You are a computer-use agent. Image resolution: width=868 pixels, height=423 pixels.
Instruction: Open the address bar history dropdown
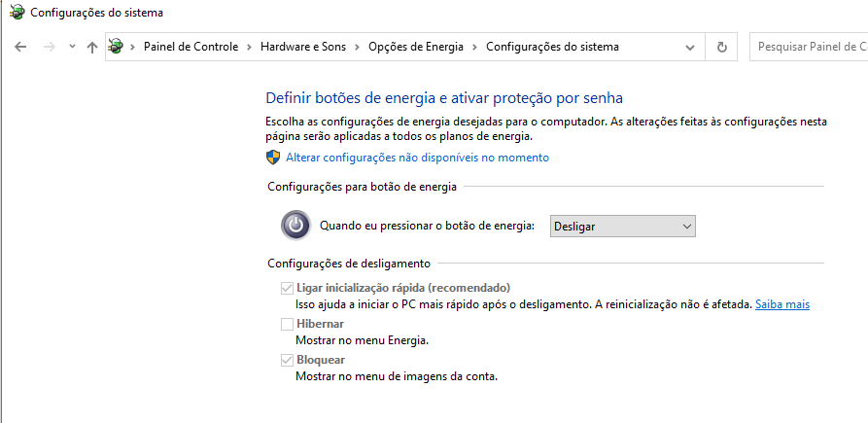[690, 47]
